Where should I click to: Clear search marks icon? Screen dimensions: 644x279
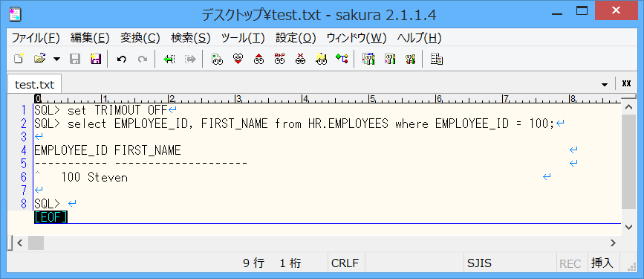click(301, 59)
